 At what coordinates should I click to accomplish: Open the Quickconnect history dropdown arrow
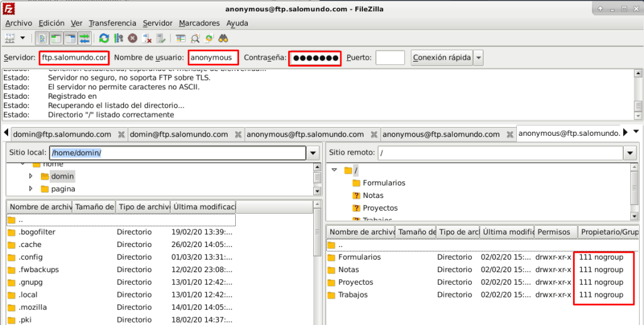click(479, 58)
